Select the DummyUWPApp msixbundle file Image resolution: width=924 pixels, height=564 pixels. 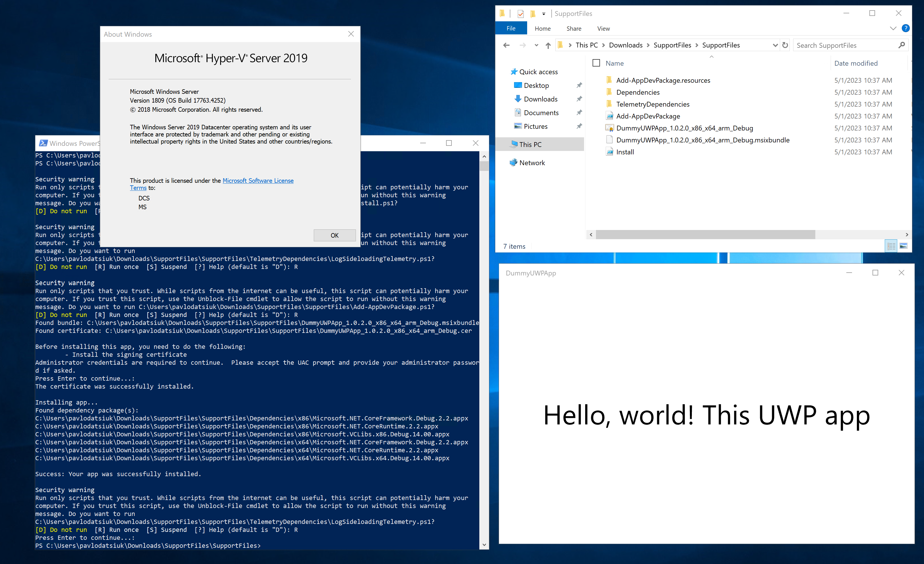pos(702,140)
